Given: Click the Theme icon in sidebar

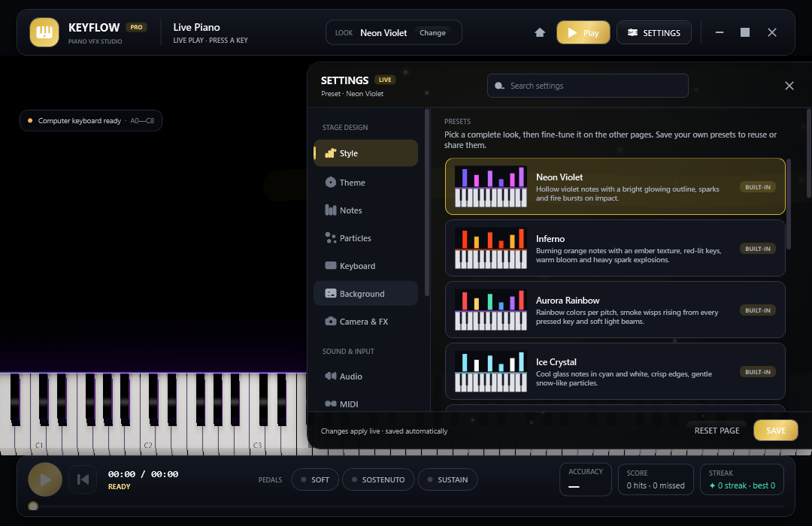Looking at the screenshot, I should tap(330, 183).
